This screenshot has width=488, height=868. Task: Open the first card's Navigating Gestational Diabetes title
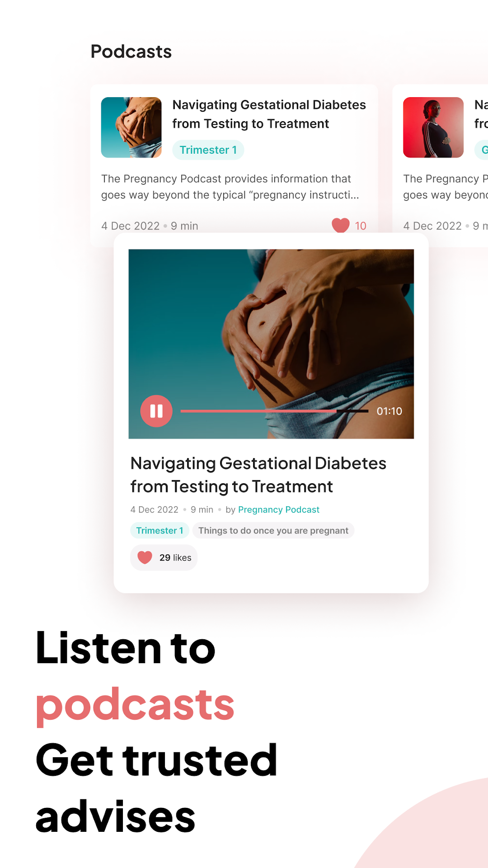(269, 114)
